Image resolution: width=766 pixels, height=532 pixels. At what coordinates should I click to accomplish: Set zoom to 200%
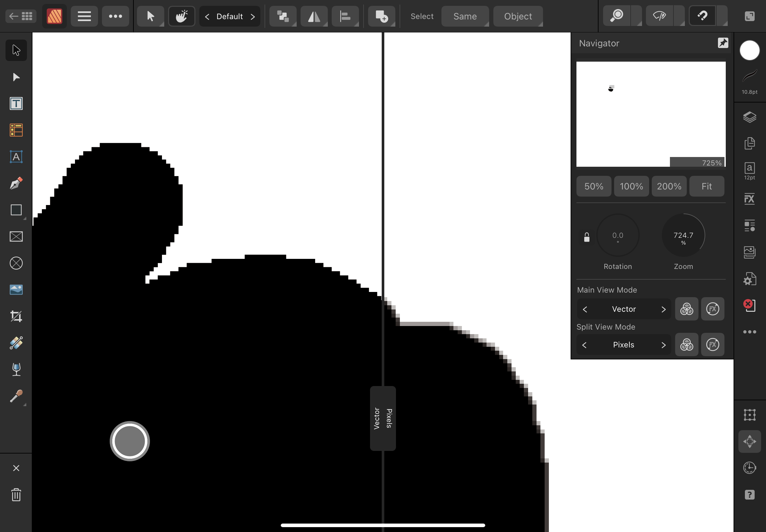(x=669, y=186)
